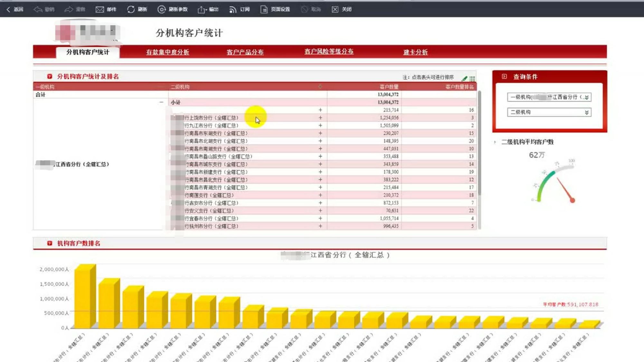Screen dimensions: 644x362
Task: Open the 一级机构 dropdown
Action: [587, 97]
